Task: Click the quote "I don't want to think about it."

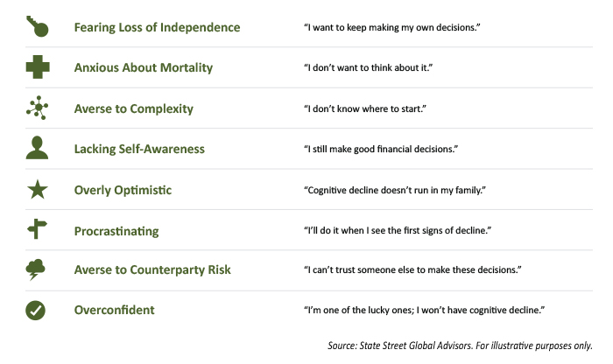Action: coord(369,67)
